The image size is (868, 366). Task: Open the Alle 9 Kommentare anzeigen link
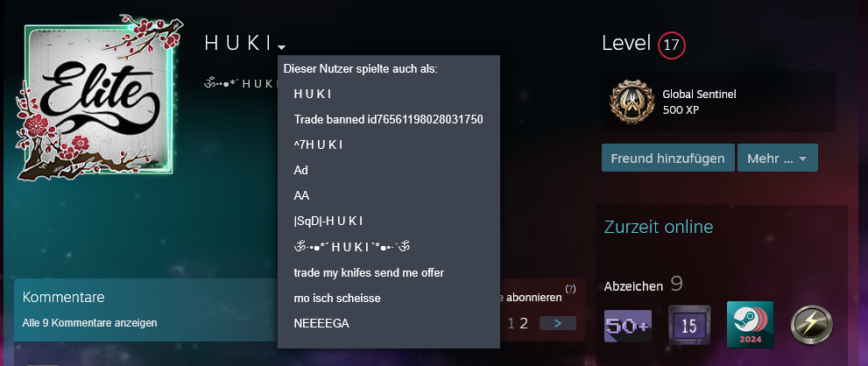(89, 323)
